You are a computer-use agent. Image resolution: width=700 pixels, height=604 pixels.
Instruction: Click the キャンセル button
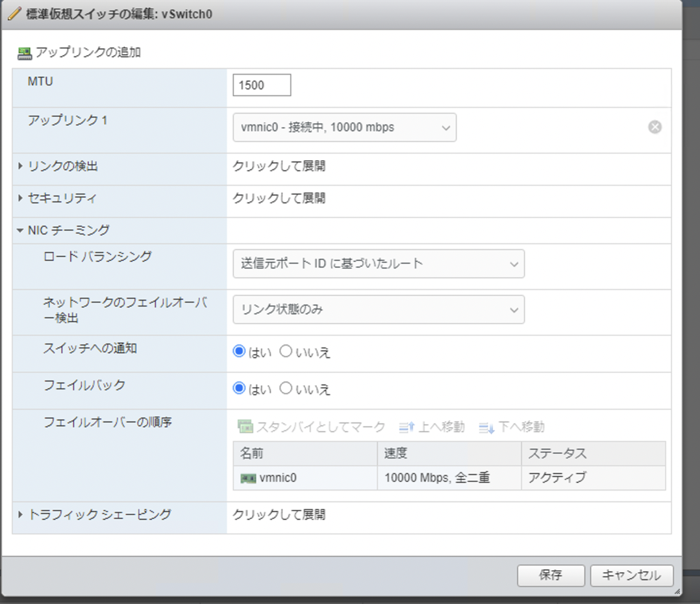pyautogui.click(x=631, y=576)
